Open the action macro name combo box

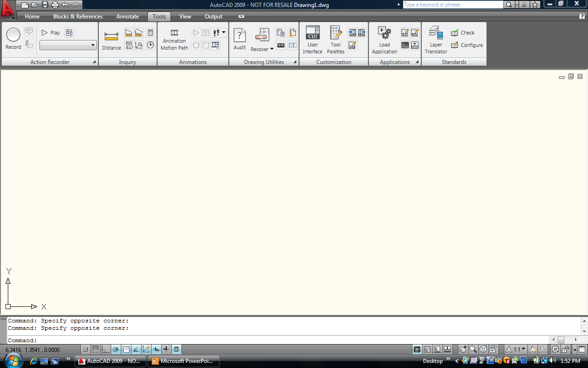tap(68, 45)
